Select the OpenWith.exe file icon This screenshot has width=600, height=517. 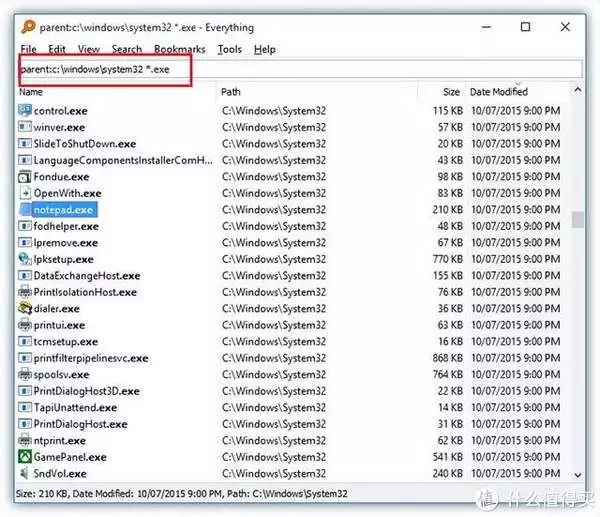(25, 193)
